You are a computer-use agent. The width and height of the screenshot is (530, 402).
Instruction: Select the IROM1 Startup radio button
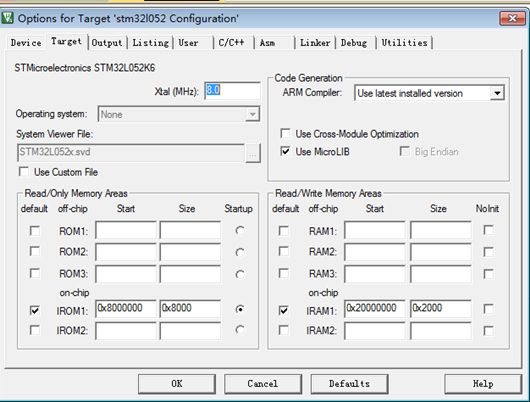240,309
